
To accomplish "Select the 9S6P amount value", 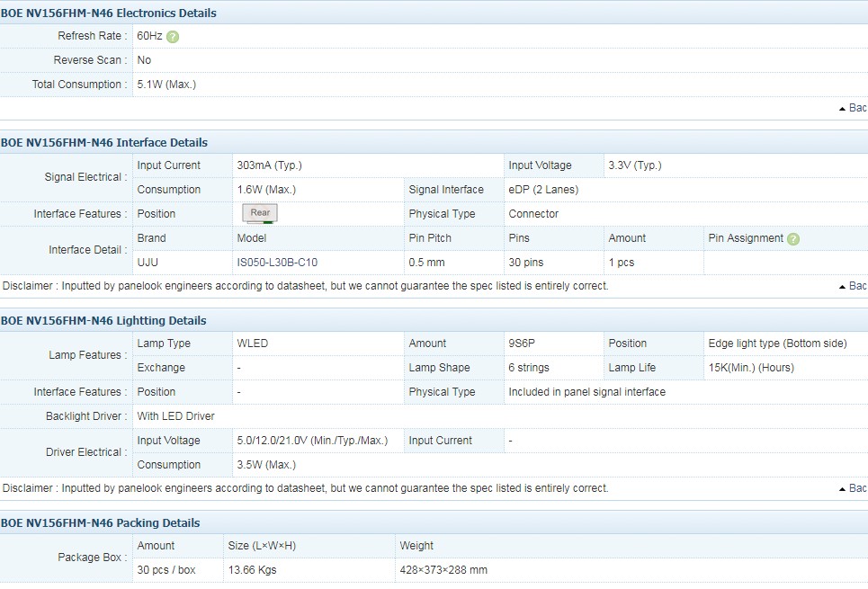I will [x=522, y=344].
